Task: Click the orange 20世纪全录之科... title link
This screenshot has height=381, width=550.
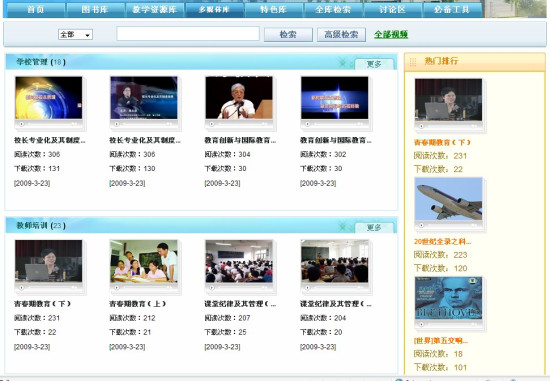Action: tap(442, 241)
